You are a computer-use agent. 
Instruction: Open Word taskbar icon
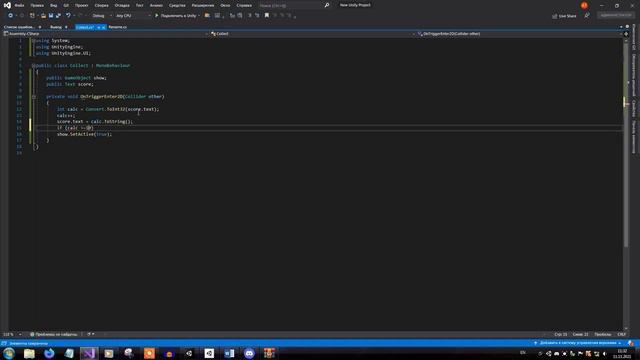[229, 353]
